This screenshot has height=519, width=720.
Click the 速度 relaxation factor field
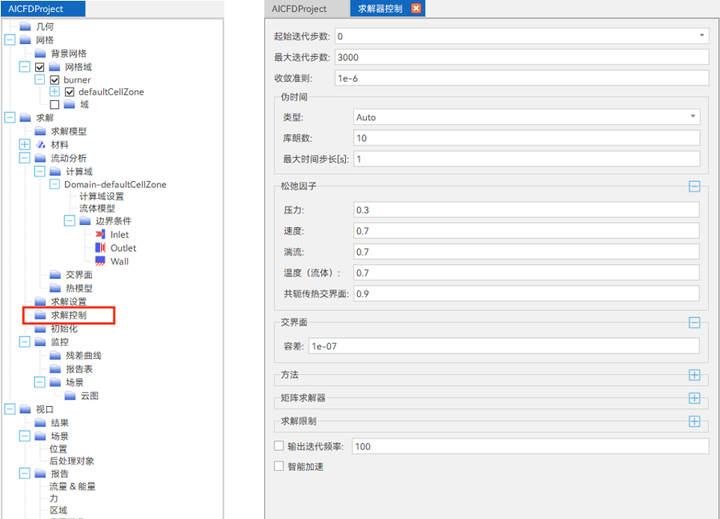pos(527,231)
